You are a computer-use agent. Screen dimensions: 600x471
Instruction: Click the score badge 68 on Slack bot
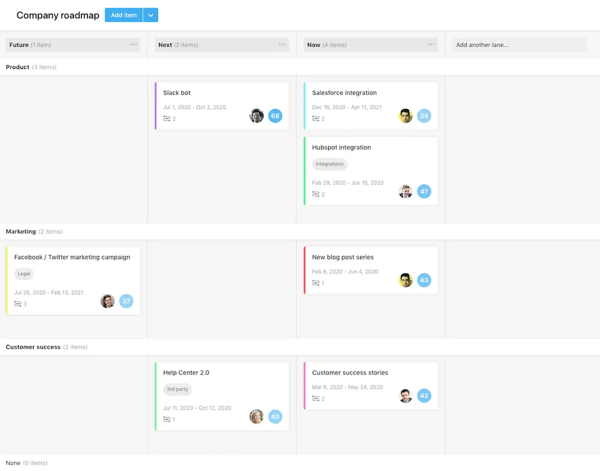tap(275, 116)
